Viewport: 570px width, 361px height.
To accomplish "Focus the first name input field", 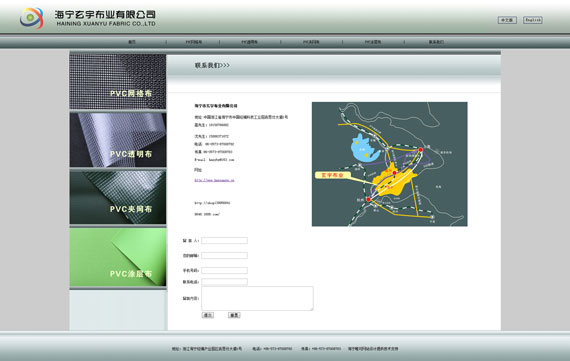I will click(x=225, y=240).
